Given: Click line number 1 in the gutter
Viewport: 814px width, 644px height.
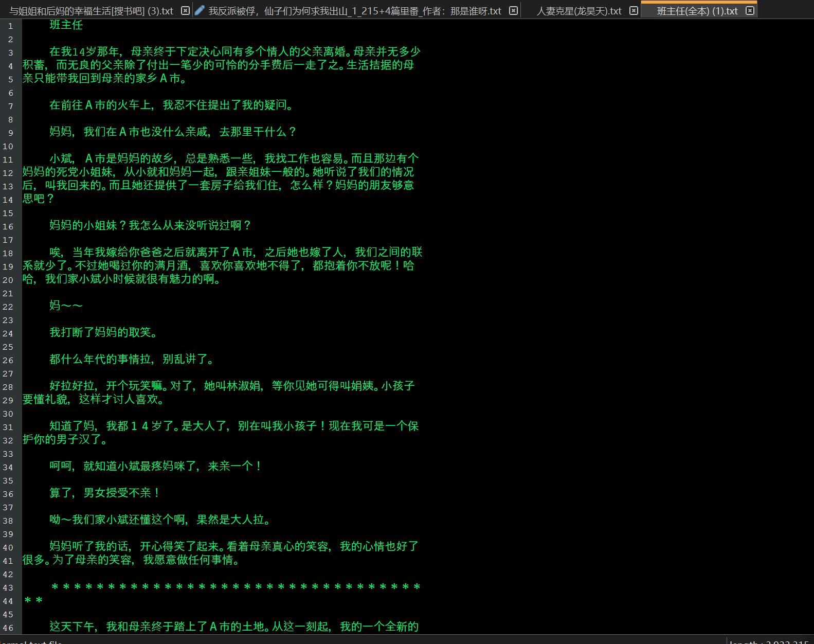Looking at the screenshot, I should click(10, 26).
